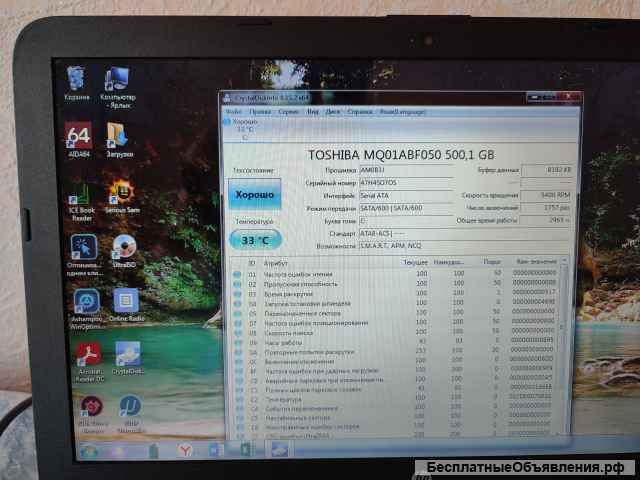The width and height of the screenshot is (640, 480).
Task: Click the Текущее column header
Action: [x=416, y=263]
